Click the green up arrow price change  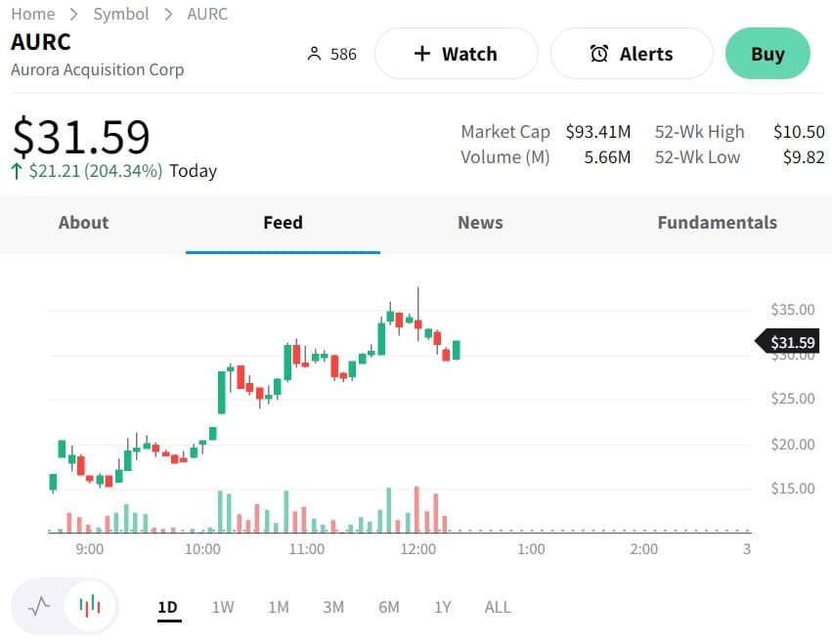click(x=17, y=171)
